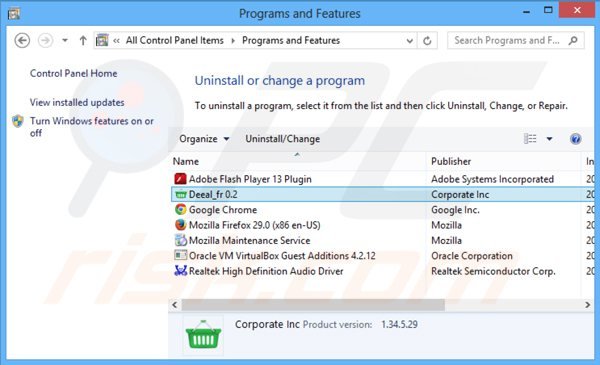Open Turn Windows features on or off
The width and height of the screenshot is (600, 365).
(92, 127)
